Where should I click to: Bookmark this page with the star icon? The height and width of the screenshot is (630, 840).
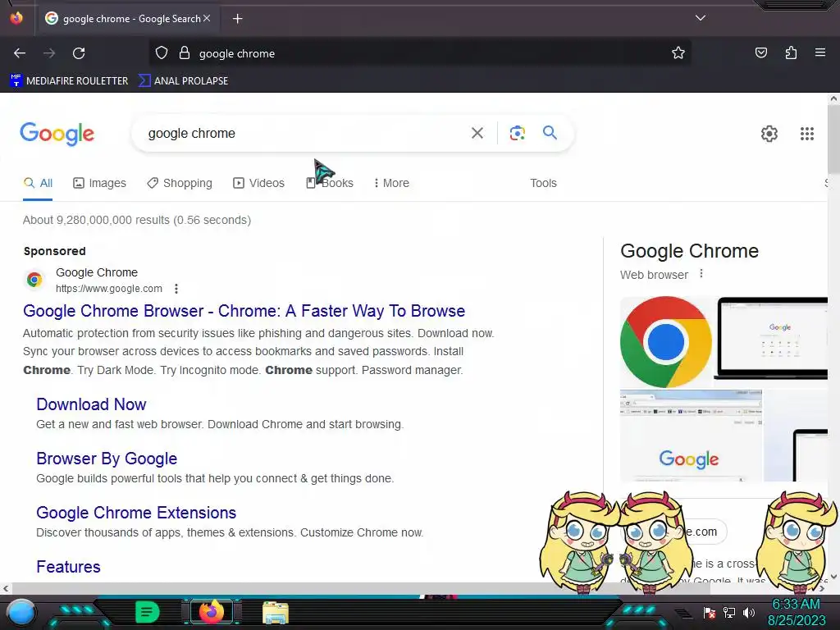tap(678, 53)
